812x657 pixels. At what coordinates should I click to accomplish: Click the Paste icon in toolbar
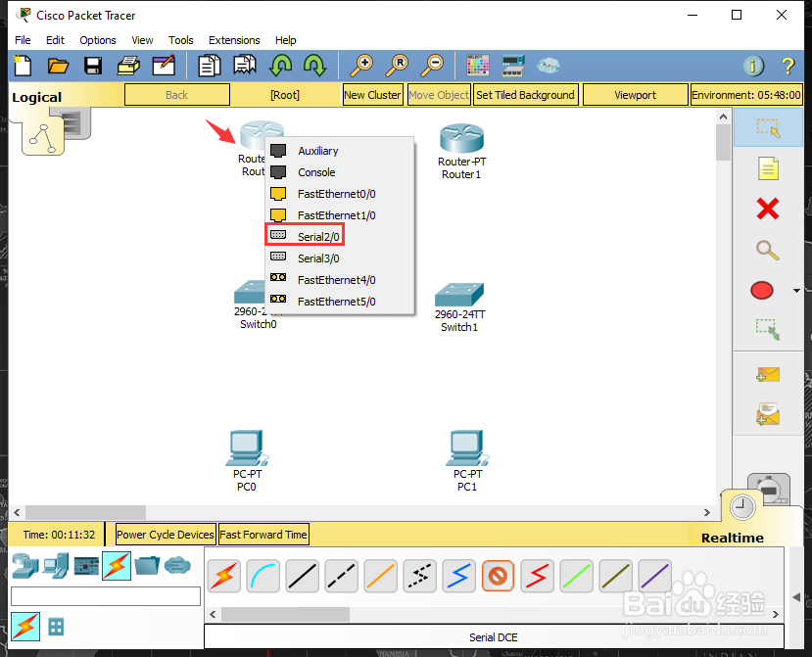(245, 66)
